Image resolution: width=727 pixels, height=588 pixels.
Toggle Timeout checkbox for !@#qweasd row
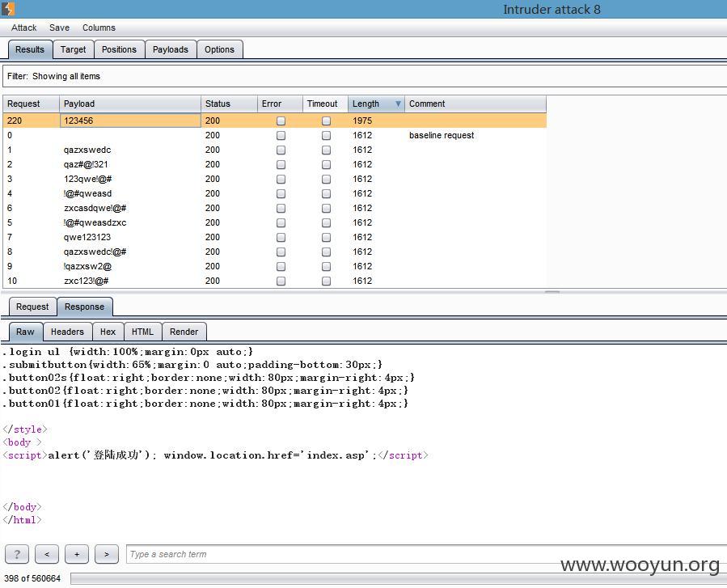(327, 194)
